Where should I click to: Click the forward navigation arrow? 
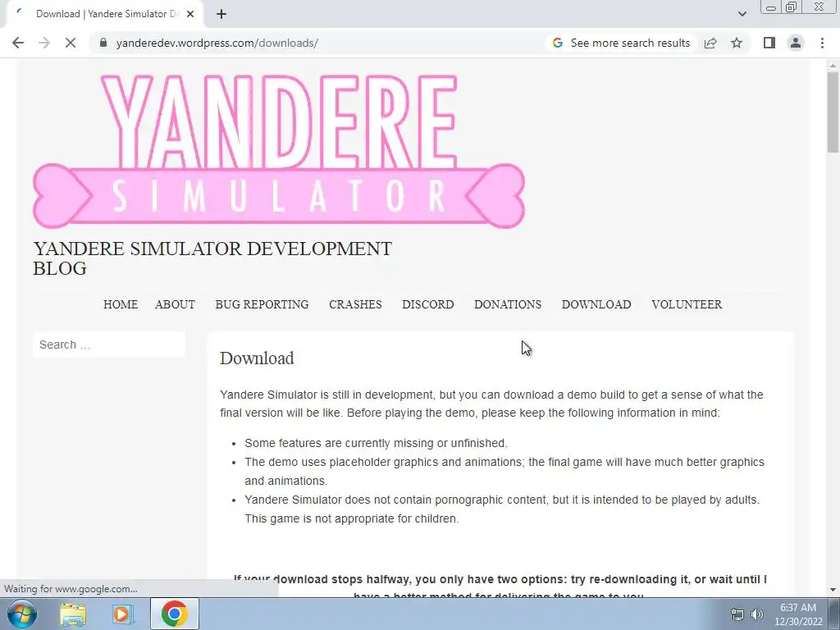(44, 43)
